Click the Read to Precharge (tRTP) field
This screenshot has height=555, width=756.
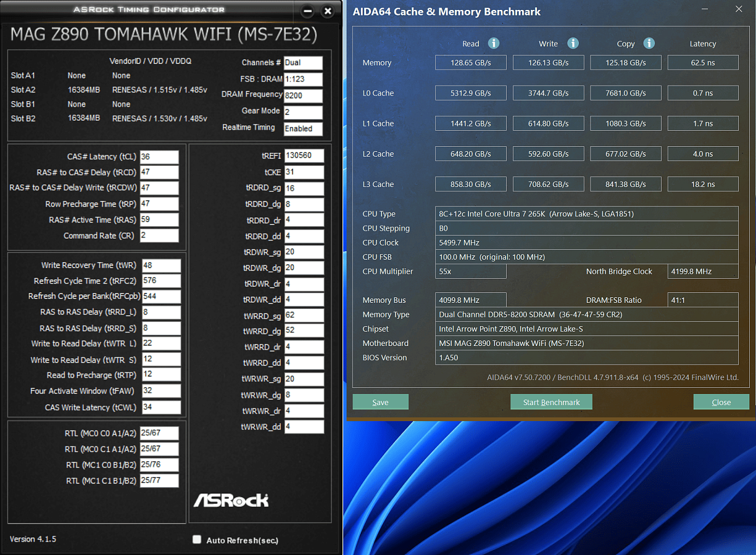[x=161, y=375]
